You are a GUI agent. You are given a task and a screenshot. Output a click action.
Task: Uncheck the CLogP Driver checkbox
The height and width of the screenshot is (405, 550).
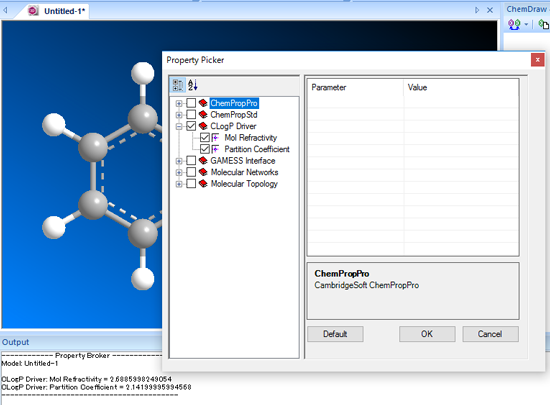tap(191, 126)
